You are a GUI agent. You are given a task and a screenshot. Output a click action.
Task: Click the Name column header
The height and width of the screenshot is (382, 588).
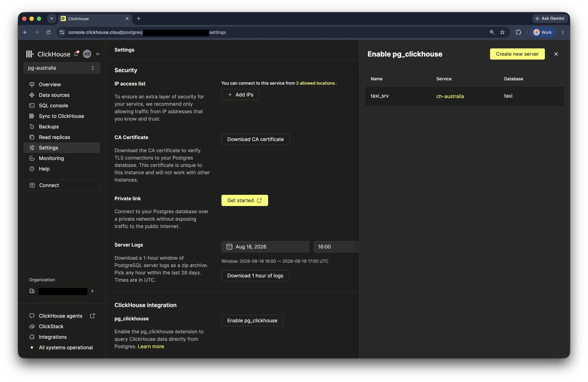376,79
